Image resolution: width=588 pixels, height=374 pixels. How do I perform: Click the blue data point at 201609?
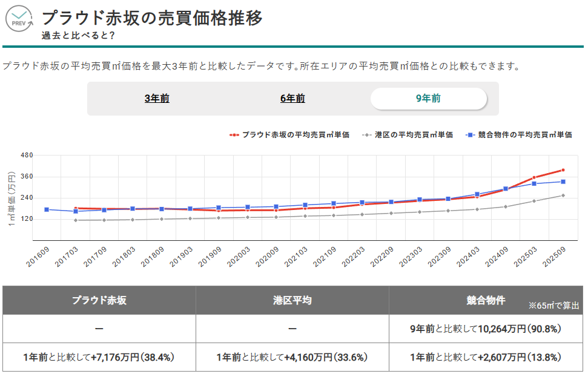click(x=47, y=209)
